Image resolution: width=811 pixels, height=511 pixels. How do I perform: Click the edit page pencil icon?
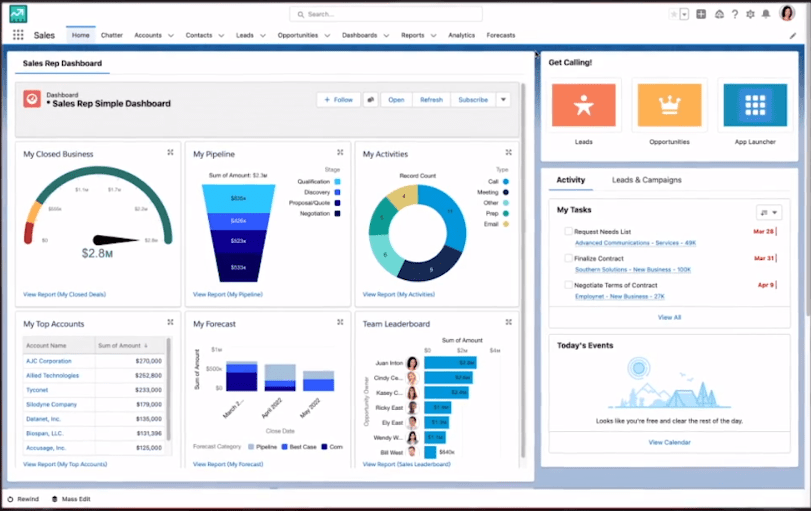tap(793, 36)
